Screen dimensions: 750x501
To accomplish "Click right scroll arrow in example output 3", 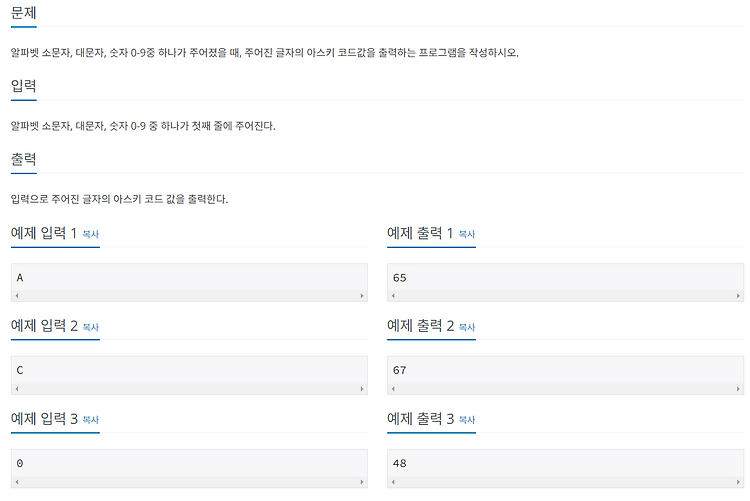I will 738,482.
